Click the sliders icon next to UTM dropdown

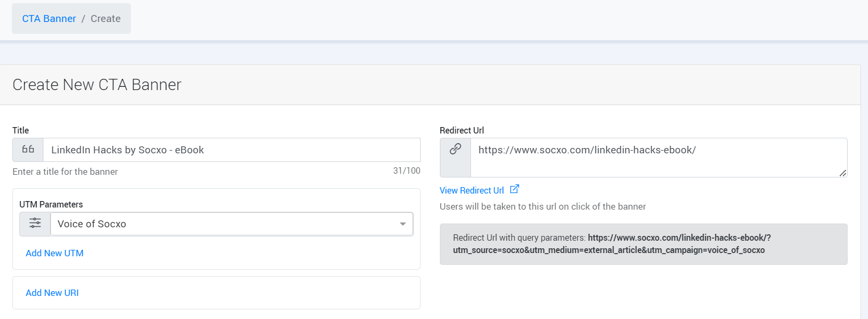pyautogui.click(x=35, y=223)
